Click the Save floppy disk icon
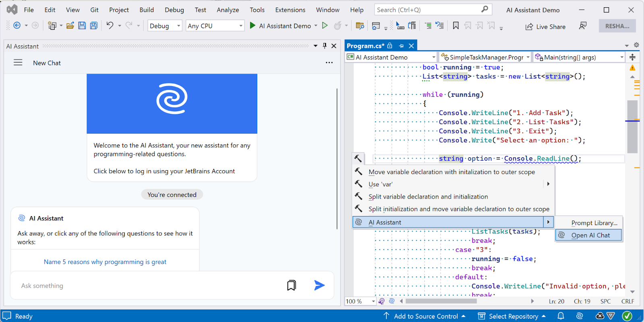Image resolution: width=644 pixels, height=322 pixels. pyautogui.click(x=82, y=26)
